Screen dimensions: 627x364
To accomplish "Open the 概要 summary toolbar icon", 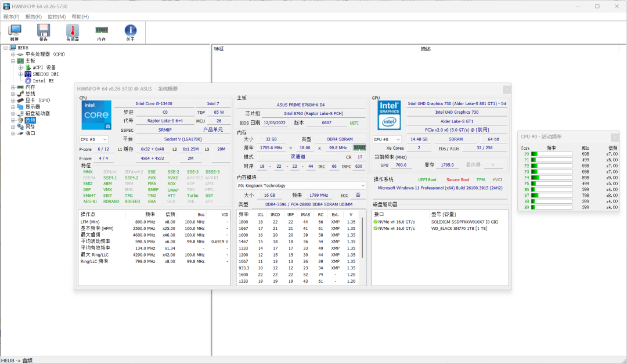I will pos(15,33).
